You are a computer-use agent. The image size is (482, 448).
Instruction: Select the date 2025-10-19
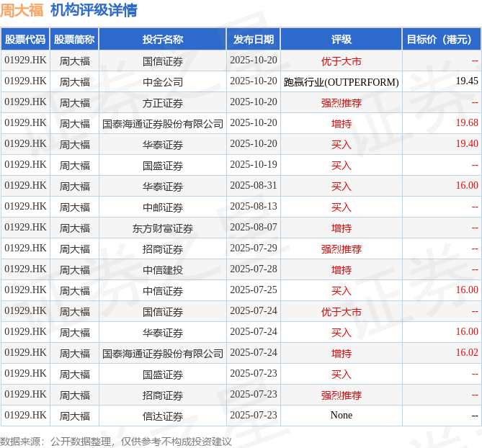tap(254, 164)
